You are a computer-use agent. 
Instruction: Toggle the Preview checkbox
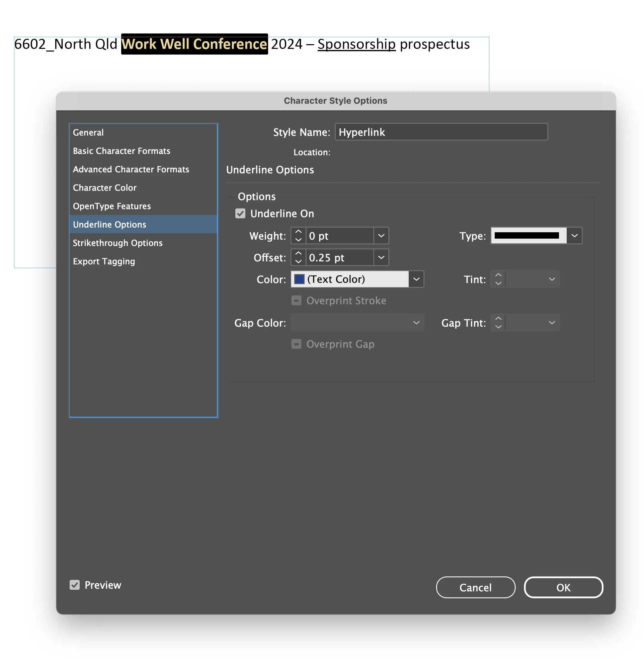[x=75, y=585]
